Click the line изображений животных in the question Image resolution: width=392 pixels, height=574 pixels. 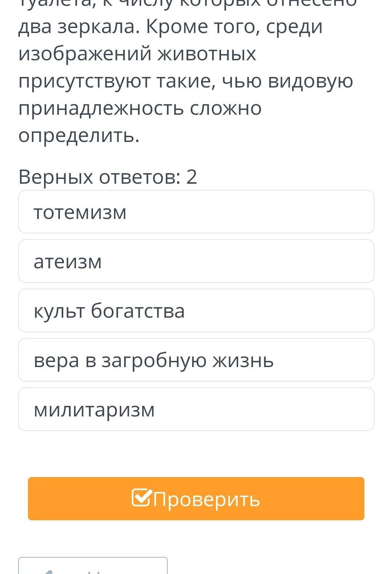point(137,54)
